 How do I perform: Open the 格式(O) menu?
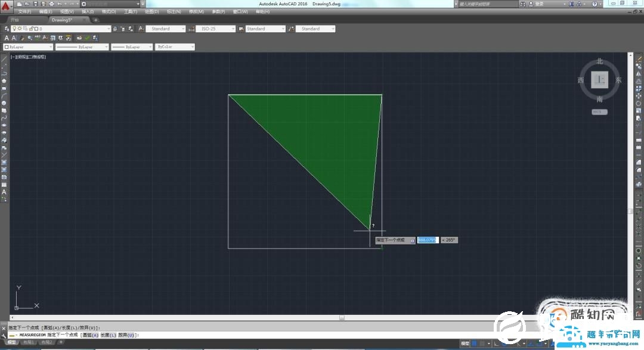pos(108,11)
